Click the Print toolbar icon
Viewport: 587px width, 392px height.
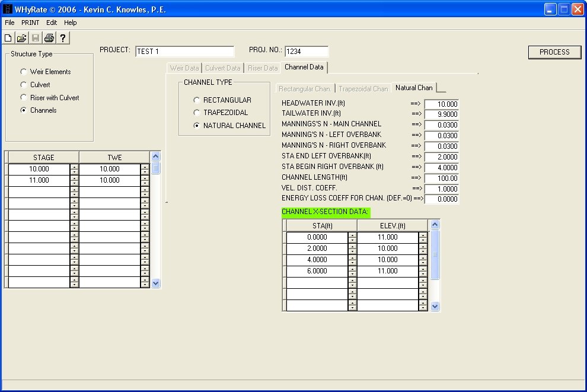[x=49, y=38]
